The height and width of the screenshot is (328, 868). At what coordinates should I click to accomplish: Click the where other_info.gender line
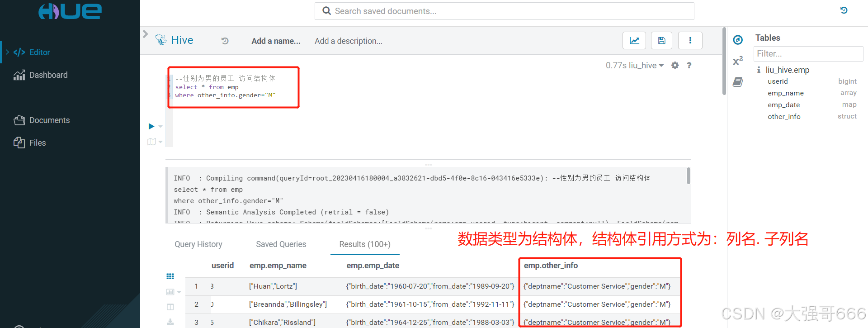coord(225,95)
